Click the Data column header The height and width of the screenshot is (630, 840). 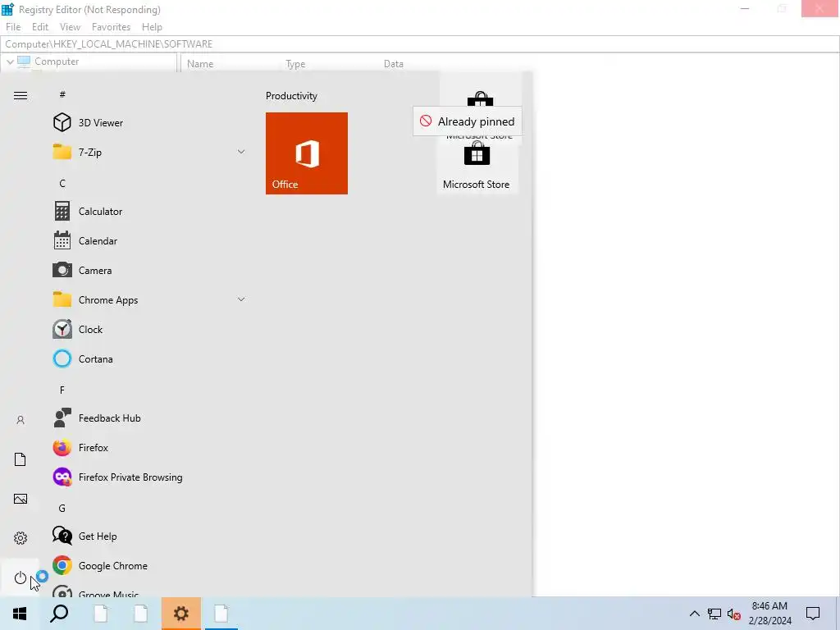tap(394, 64)
